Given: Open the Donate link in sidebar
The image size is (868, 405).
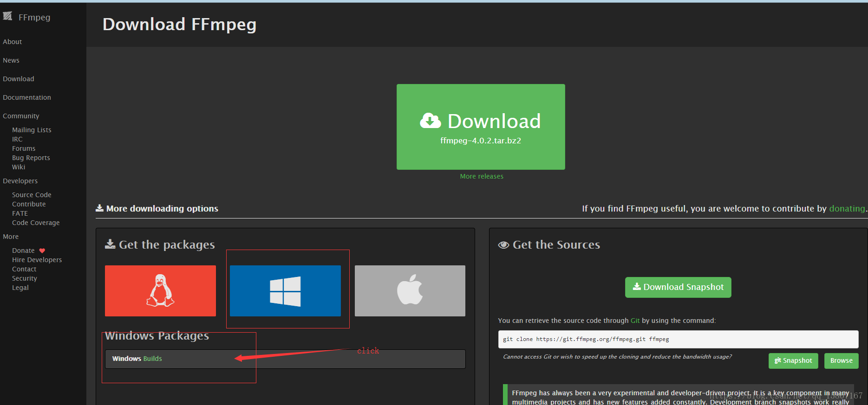Looking at the screenshot, I should (23, 251).
